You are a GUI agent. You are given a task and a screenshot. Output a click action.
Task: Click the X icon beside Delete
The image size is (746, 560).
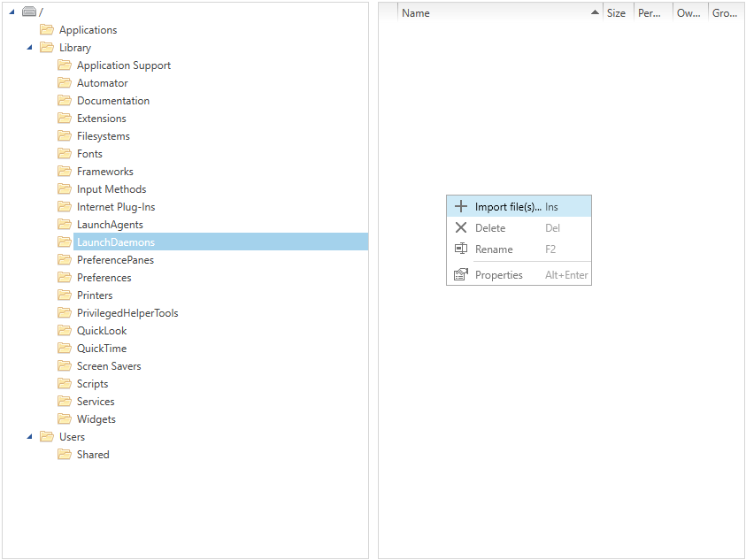460,228
